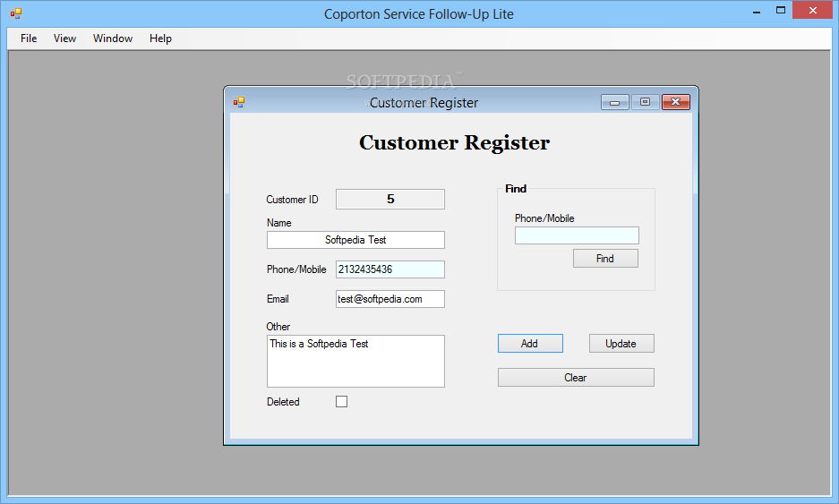Open the File menu
Viewport: 839px width, 504px height.
pos(29,38)
